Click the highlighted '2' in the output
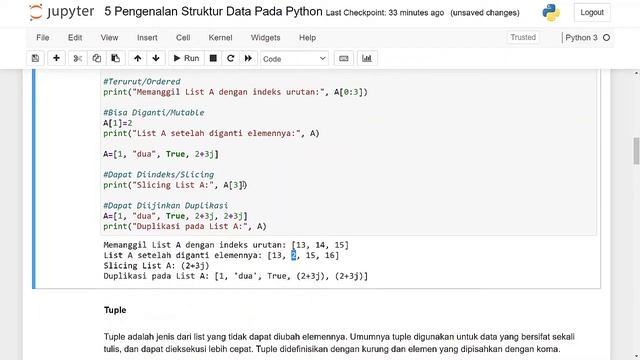Image resolution: width=640 pixels, height=360 pixels. pos(293,256)
